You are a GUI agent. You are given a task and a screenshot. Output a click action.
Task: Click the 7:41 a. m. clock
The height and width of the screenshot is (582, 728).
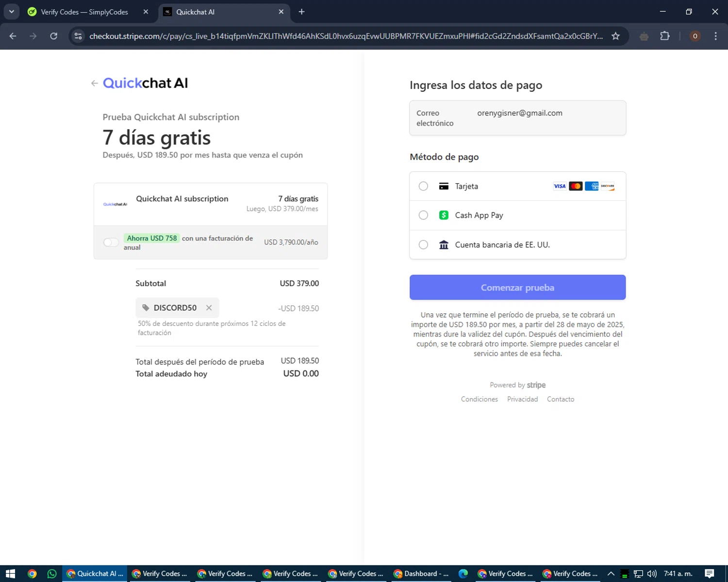678,574
